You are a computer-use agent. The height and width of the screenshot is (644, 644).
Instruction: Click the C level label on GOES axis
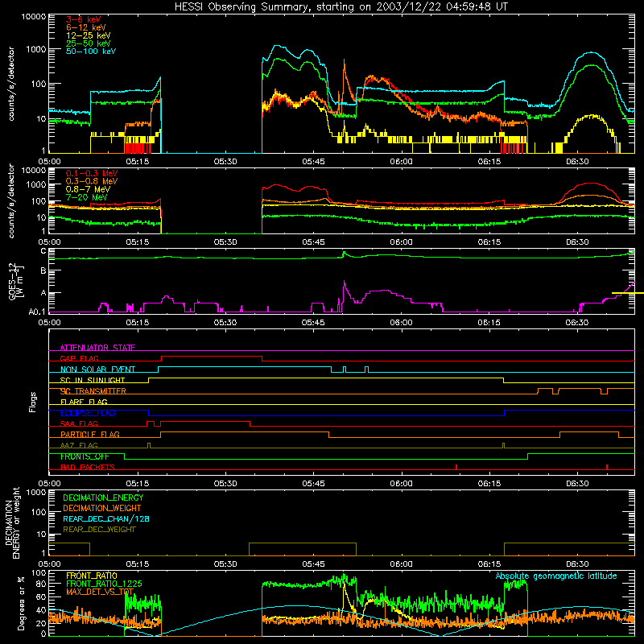(43, 251)
